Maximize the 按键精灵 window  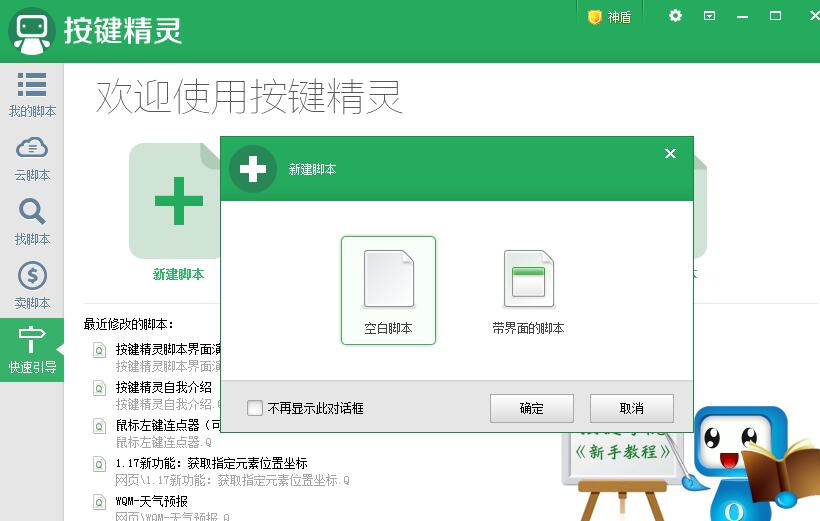[x=776, y=16]
